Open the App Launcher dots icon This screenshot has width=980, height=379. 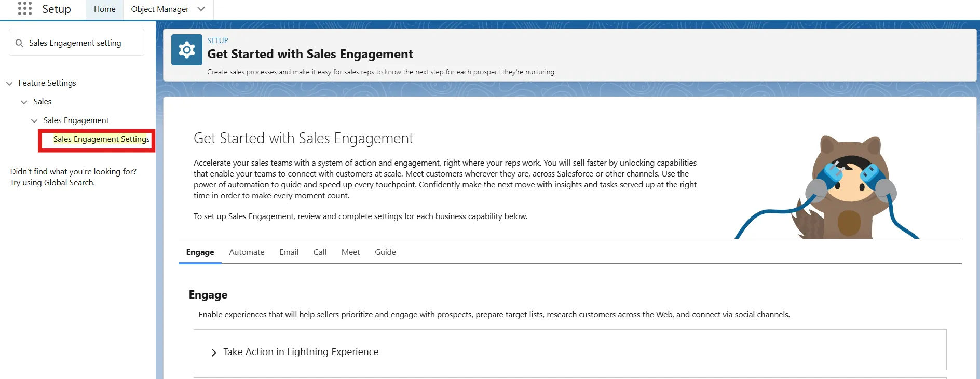[24, 9]
